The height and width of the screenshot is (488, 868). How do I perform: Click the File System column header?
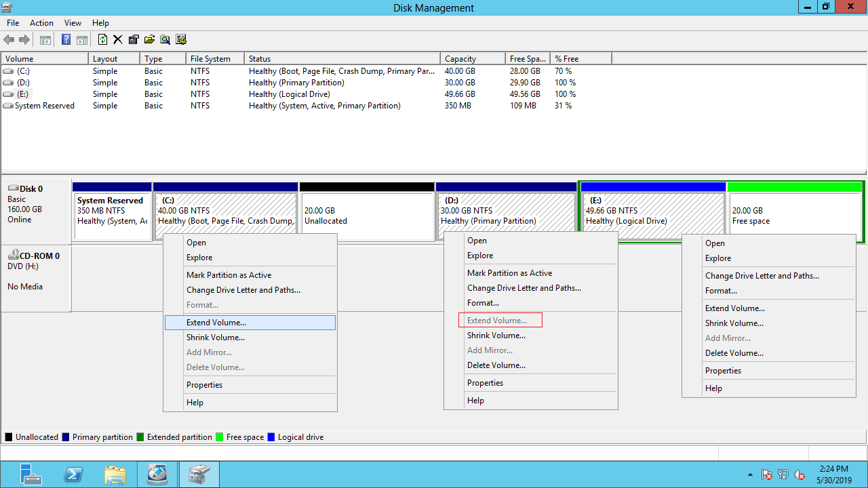(210, 59)
